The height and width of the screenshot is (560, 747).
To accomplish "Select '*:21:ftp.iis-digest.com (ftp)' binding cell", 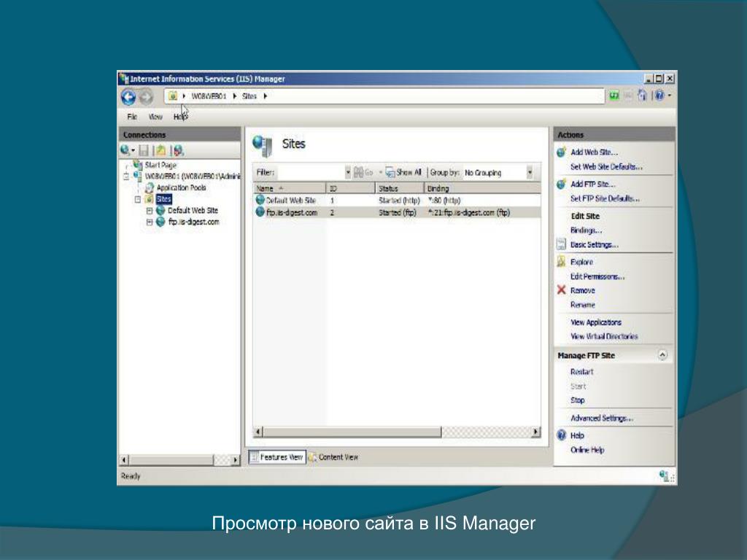I will point(469,212).
